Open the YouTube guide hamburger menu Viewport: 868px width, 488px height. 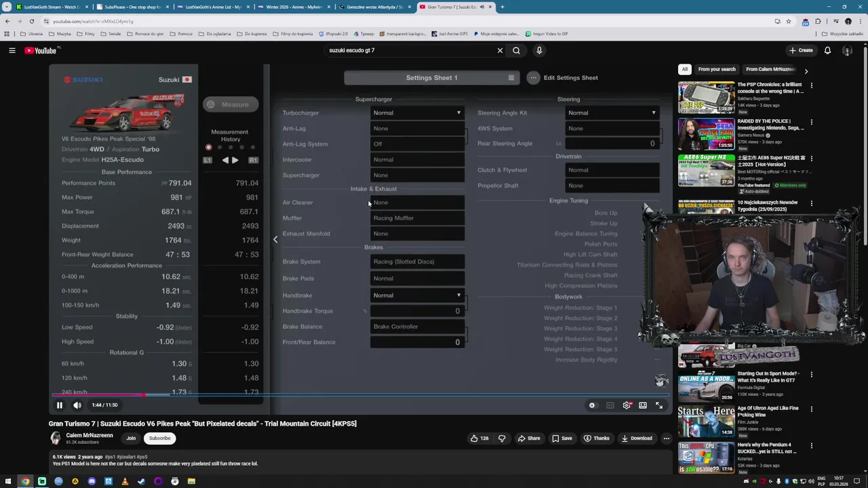click(x=12, y=50)
